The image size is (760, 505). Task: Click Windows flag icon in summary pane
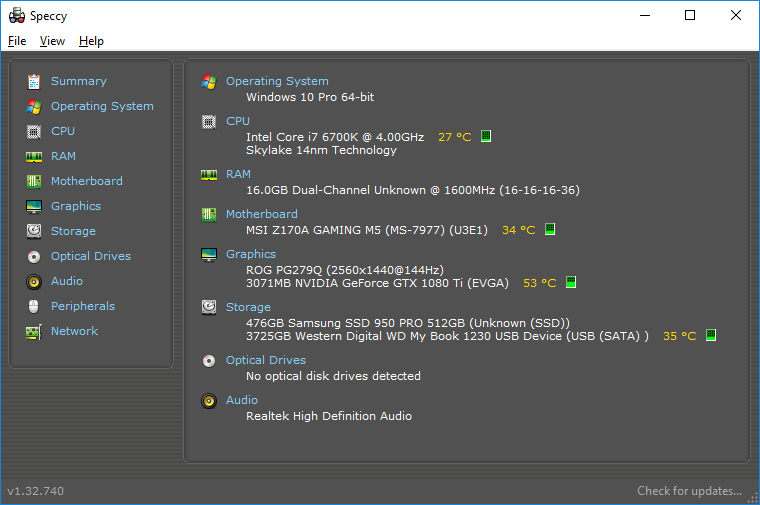click(x=209, y=82)
